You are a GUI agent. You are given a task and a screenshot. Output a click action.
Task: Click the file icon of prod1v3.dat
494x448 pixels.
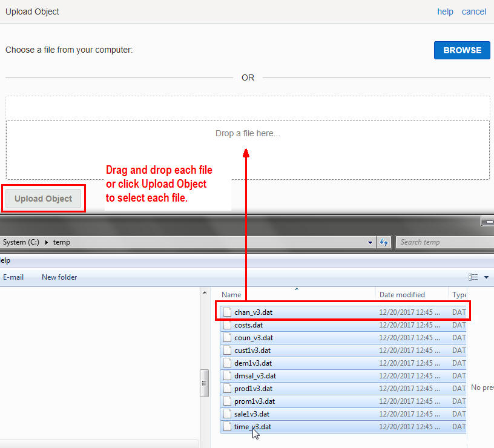[227, 389]
